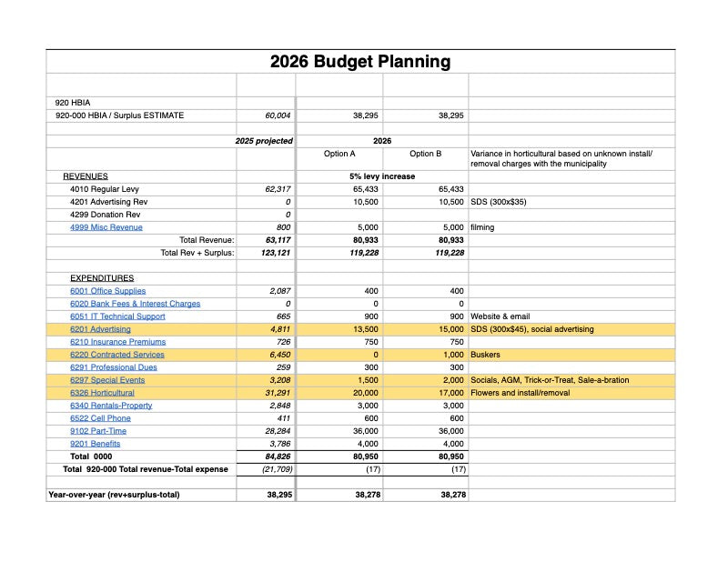The image size is (728, 562).
Task: Select the 2026 Budget Planning title cell
Action: [x=360, y=62]
